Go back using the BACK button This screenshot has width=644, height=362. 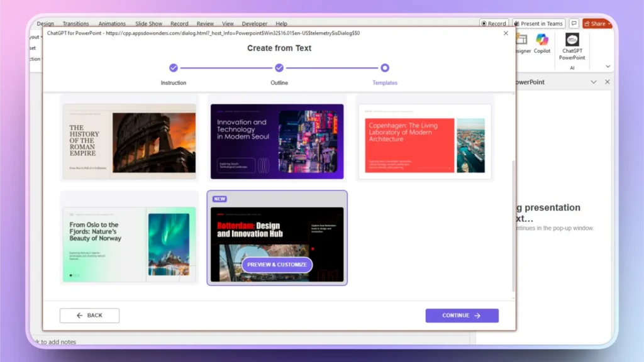pos(89,315)
